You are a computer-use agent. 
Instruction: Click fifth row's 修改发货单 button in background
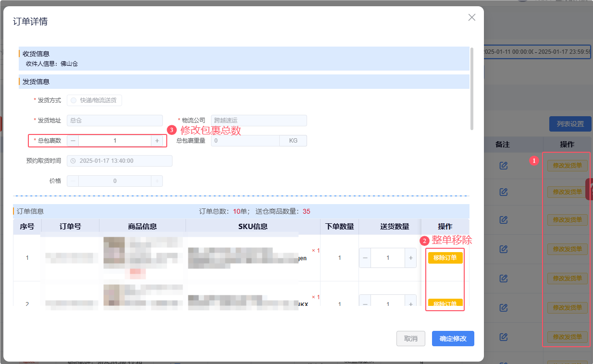tap(568, 279)
